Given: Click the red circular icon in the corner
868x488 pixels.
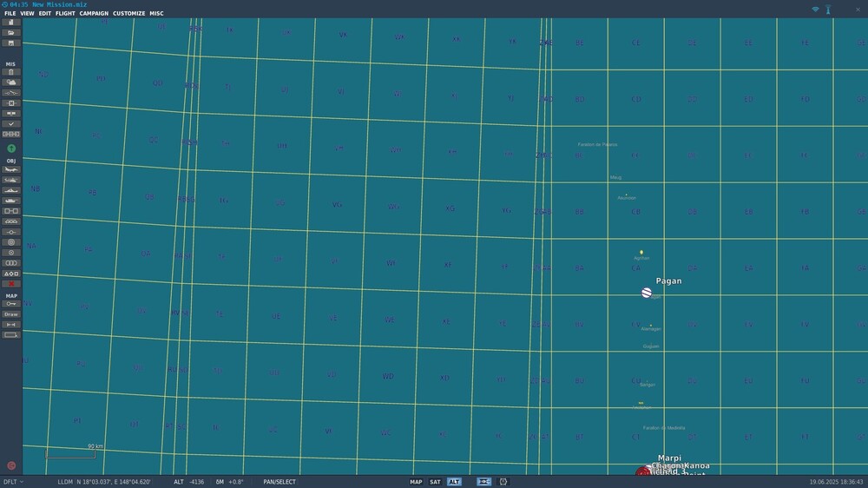Looking at the screenshot, I should pos(11,465).
